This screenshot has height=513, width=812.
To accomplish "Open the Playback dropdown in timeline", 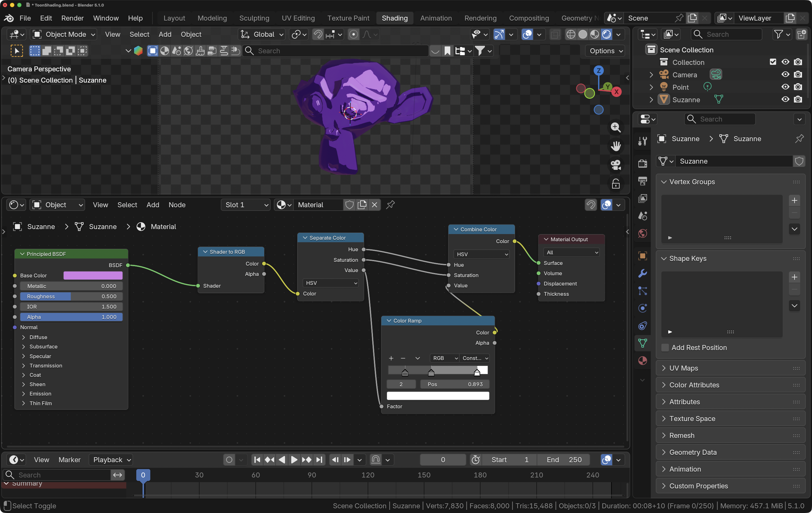I will coord(111,460).
